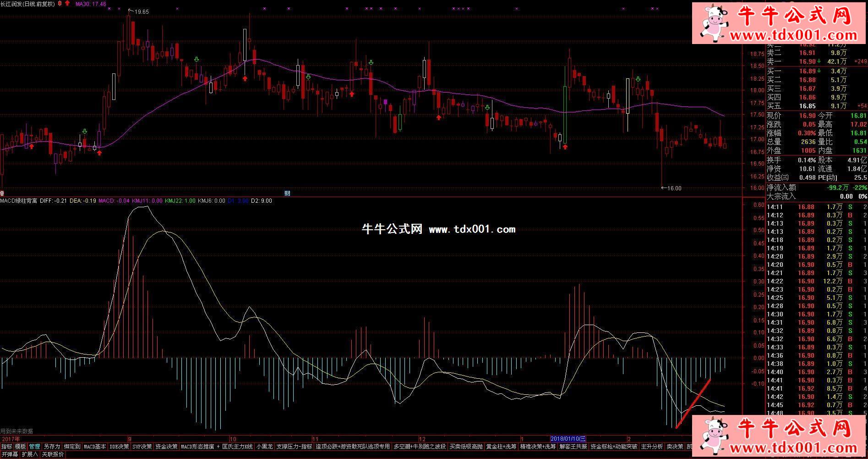
Task: Select the 小黑龙 indicator tab
Action: (x=264, y=447)
